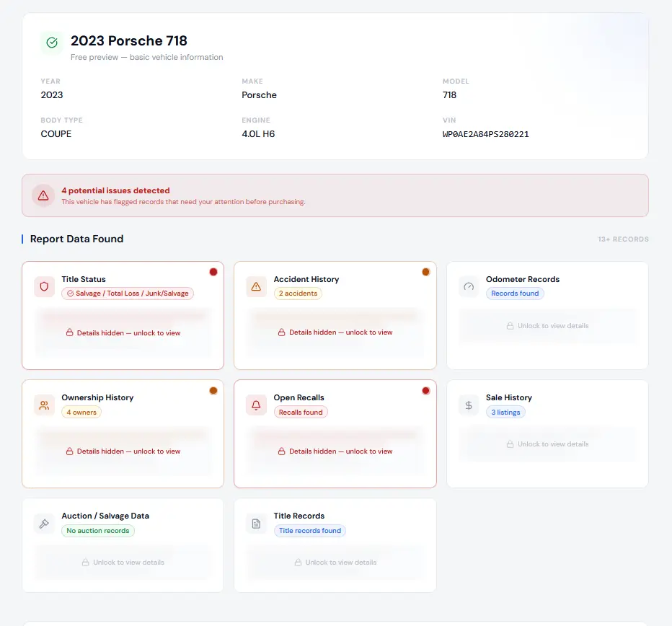Click the Auction / Salvage Data gavel icon

44,524
